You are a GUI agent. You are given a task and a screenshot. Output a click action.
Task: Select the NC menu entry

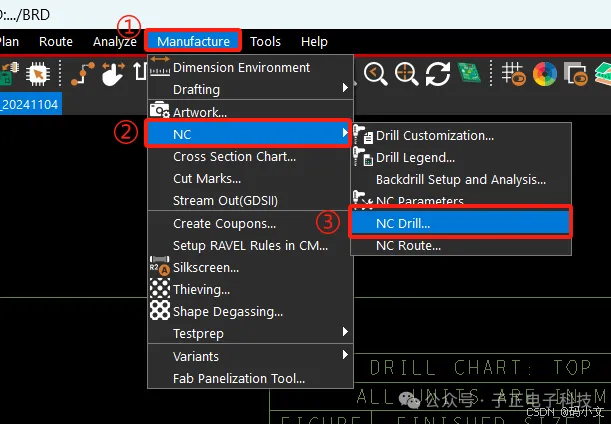pos(248,134)
